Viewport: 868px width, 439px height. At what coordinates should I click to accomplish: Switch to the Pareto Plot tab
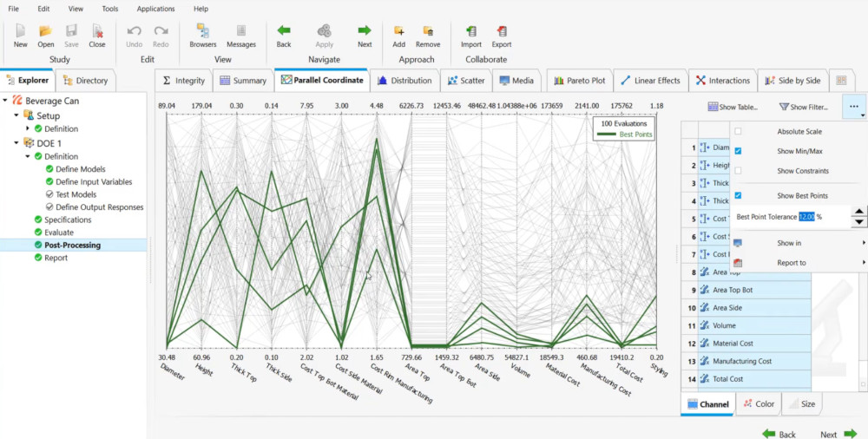pos(579,81)
